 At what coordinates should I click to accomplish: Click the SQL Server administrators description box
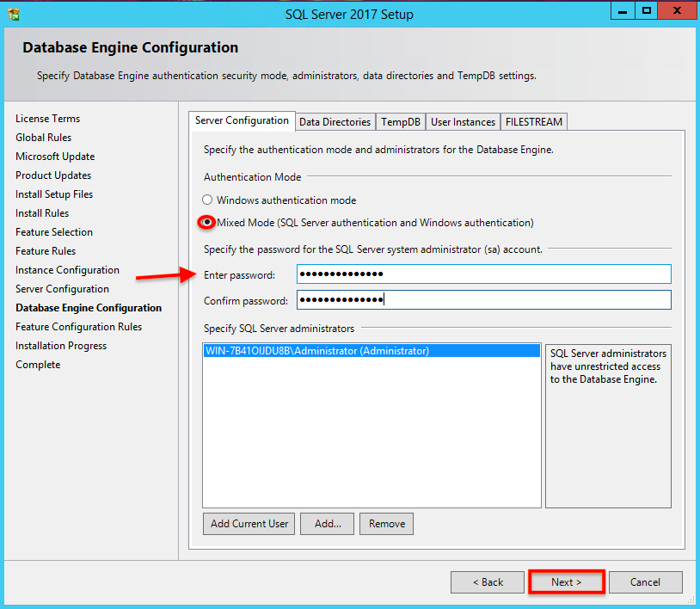[608, 426]
